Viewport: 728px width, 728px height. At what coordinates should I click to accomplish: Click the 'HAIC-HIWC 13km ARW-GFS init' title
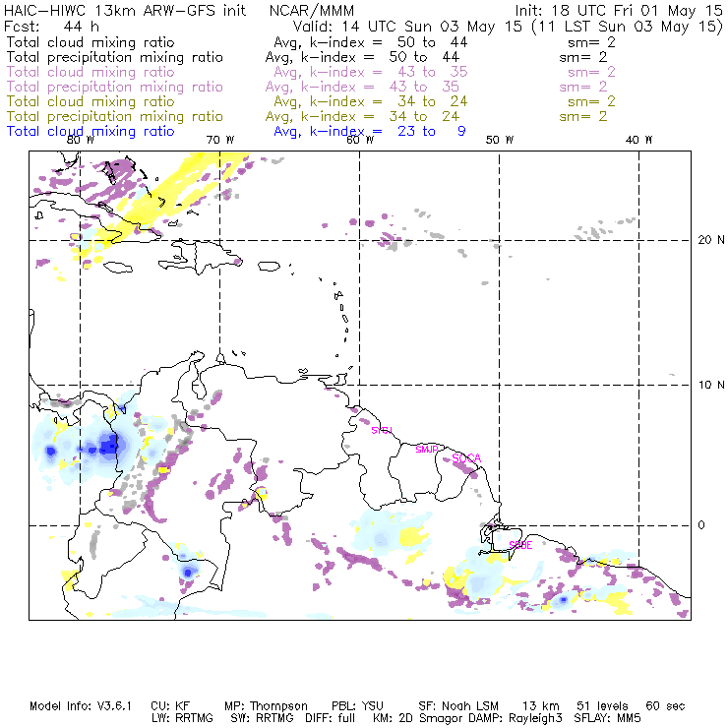click(x=125, y=11)
